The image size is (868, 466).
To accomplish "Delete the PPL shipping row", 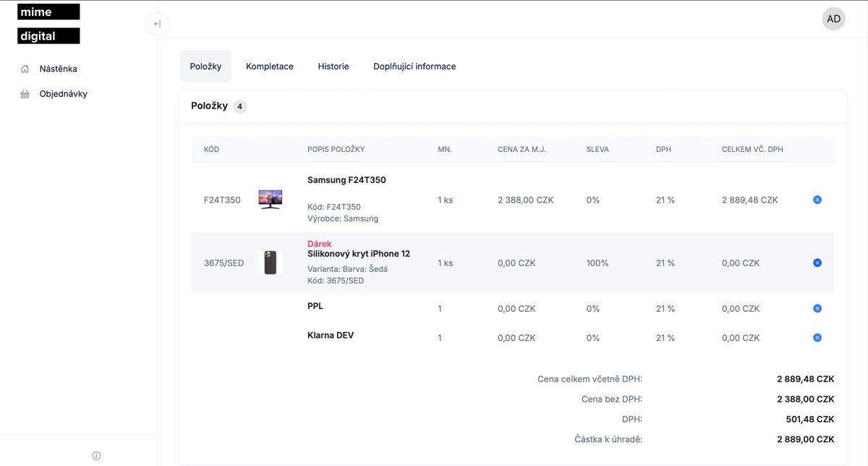I will pos(817,308).
